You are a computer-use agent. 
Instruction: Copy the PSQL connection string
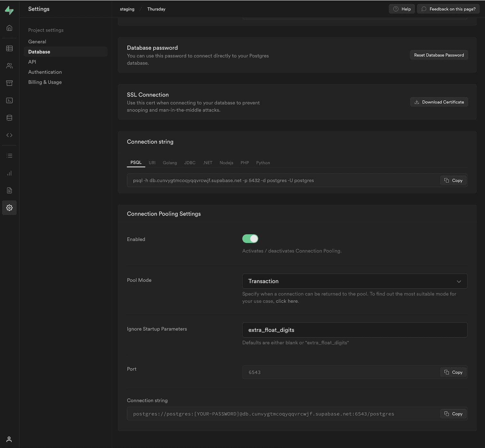pyautogui.click(x=453, y=180)
